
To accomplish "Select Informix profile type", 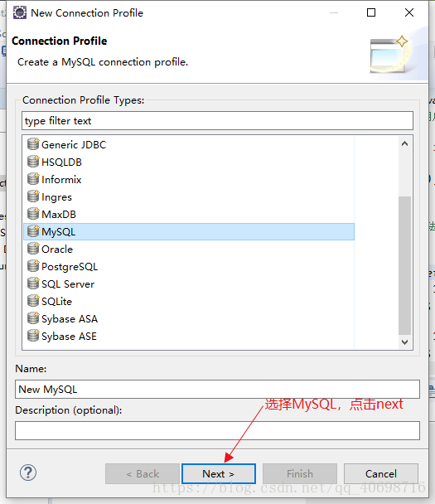I will (x=61, y=179).
